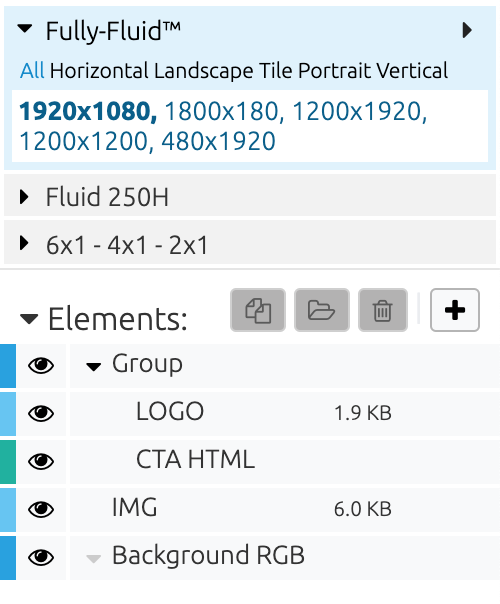Hide the LOGO element via eye icon

pyautogui.click(x=41, y=413)
